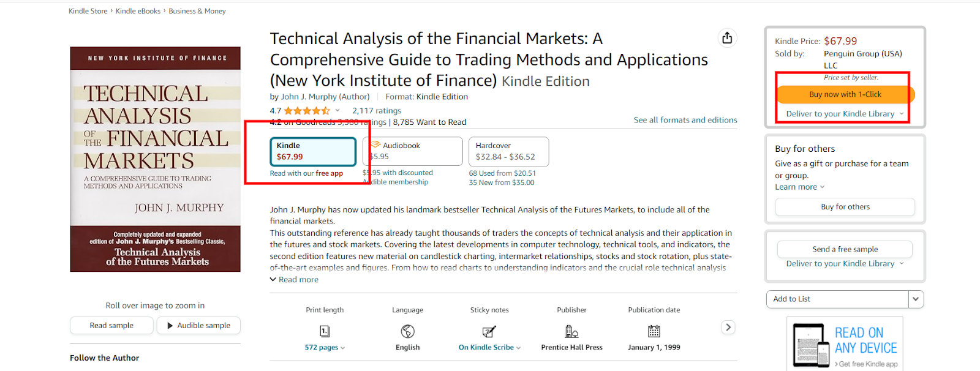
Task: Select the Kindle format option
Action: [313, 151]
